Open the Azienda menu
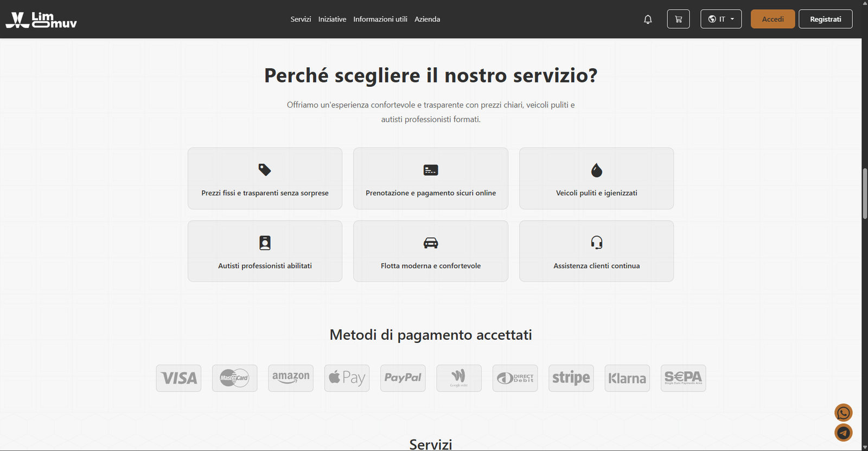This screenshot has height=451, width=868. click(x=427, y=19)
